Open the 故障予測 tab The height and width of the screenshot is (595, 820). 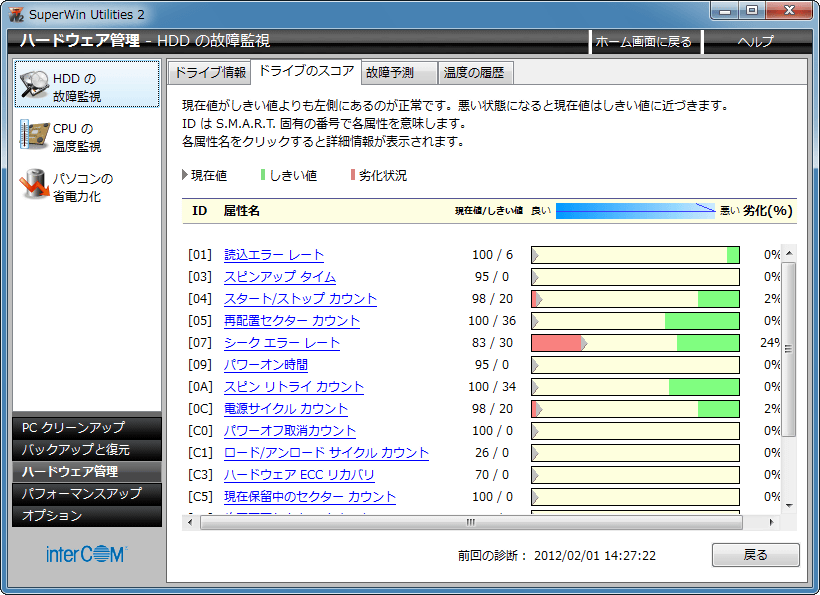point(399,72)
